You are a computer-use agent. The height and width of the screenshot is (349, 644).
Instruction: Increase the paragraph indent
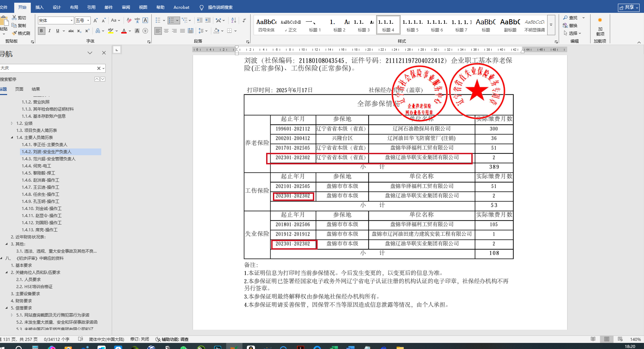click(208, 21)
